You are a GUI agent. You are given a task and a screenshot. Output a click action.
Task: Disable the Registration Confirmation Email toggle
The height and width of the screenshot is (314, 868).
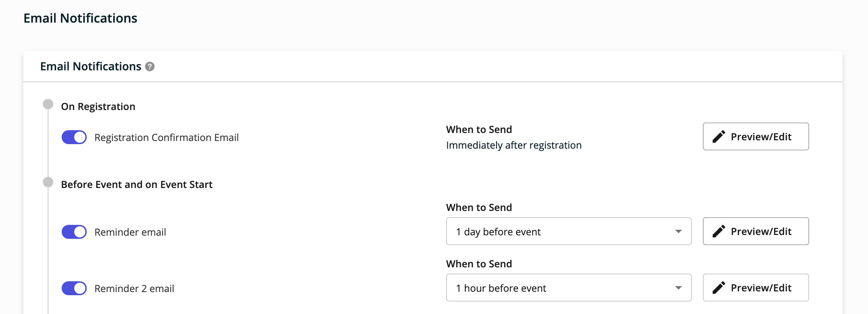click(74, 137)
